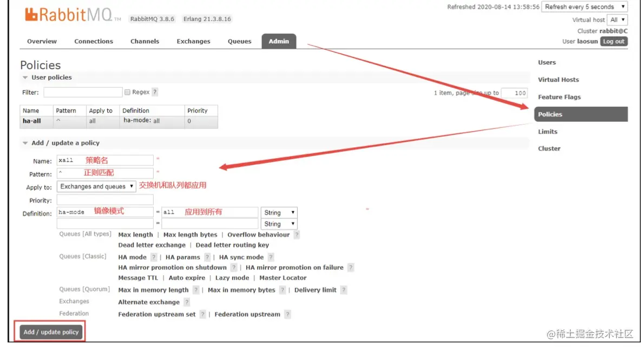Switch to the Exchanges tab
Image resolution: width=644 pixels, height=350 pixels.
click(193, 41)
